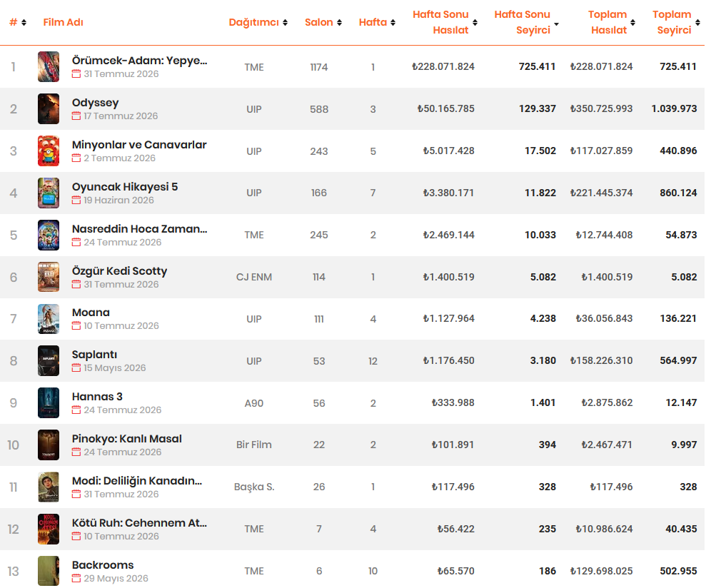The image size is (711, 588).
Task: Click calendar icon under Saplantı
Action: point(76,367)
